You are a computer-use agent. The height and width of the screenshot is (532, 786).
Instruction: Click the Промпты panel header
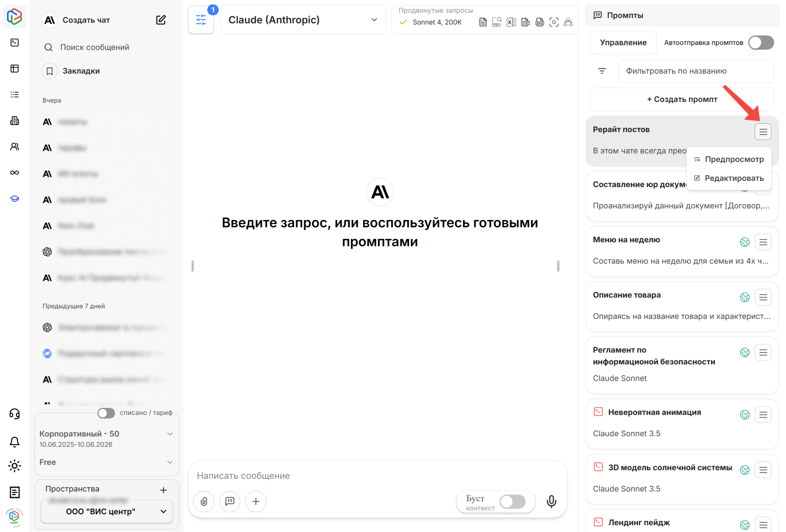pyautogui.click(x=682, y=15)
